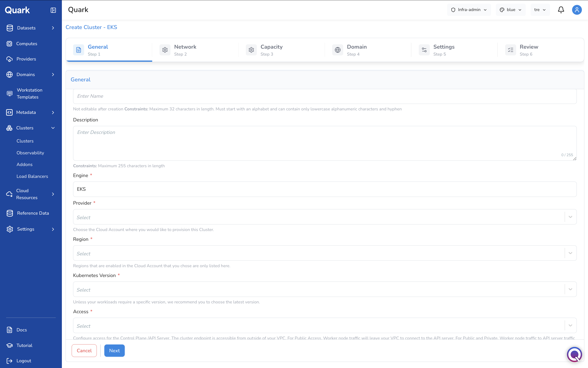
Task: Click the Next button
Action: (x=115, y=350)
